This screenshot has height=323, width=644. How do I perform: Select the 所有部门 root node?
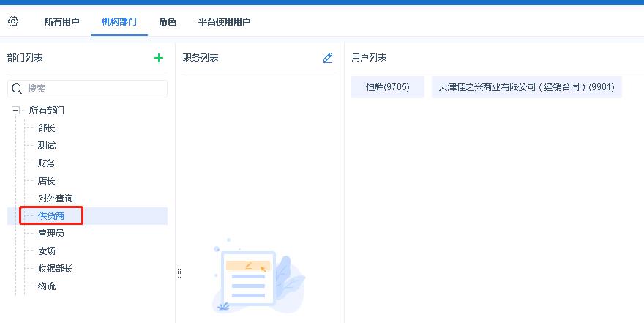(46, 110)
